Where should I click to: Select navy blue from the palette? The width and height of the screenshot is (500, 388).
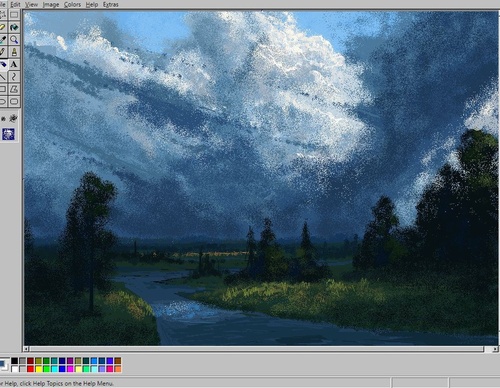(62, 361)
